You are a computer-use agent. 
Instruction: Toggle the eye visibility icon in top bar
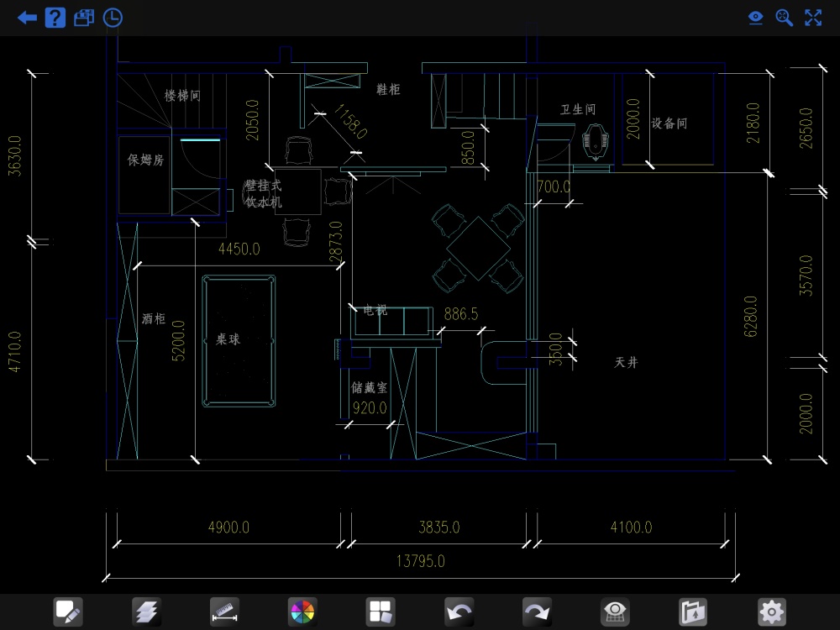(x=756, y=18)
